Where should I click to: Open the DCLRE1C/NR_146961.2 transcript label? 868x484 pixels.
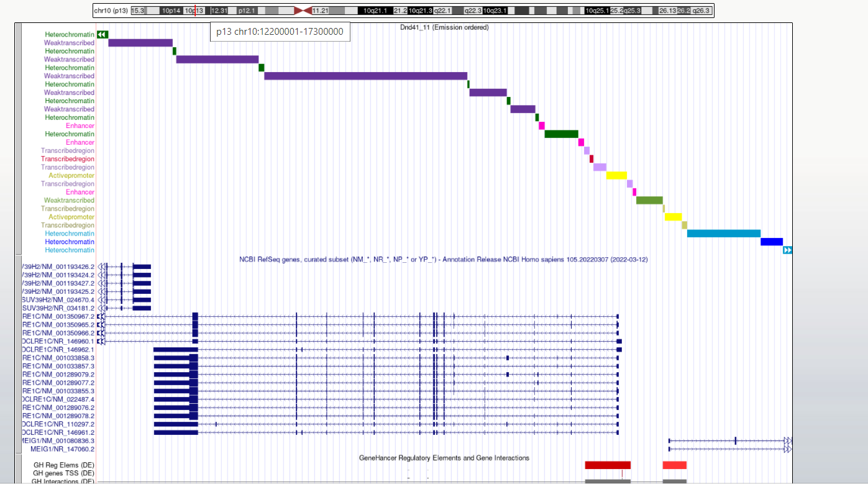click(x=58, y=432)
